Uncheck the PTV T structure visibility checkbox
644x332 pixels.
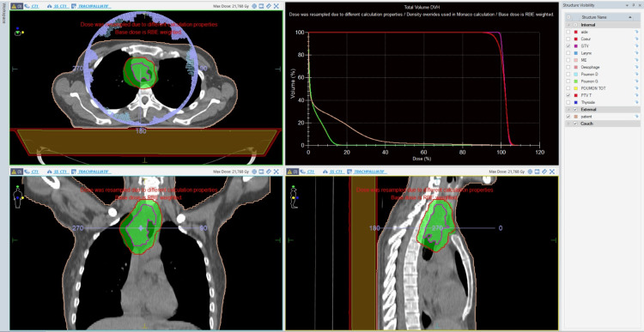pos(568,95)
